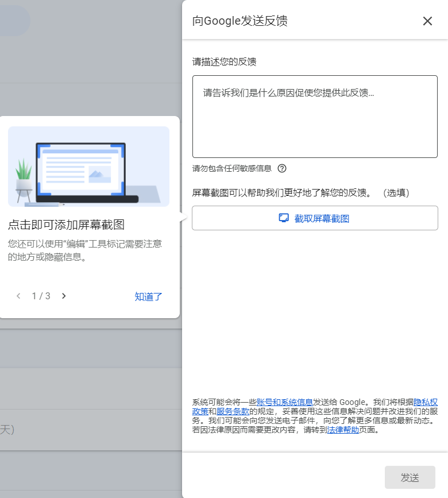Click the 1 / 3 page indicator

point(41,296)
